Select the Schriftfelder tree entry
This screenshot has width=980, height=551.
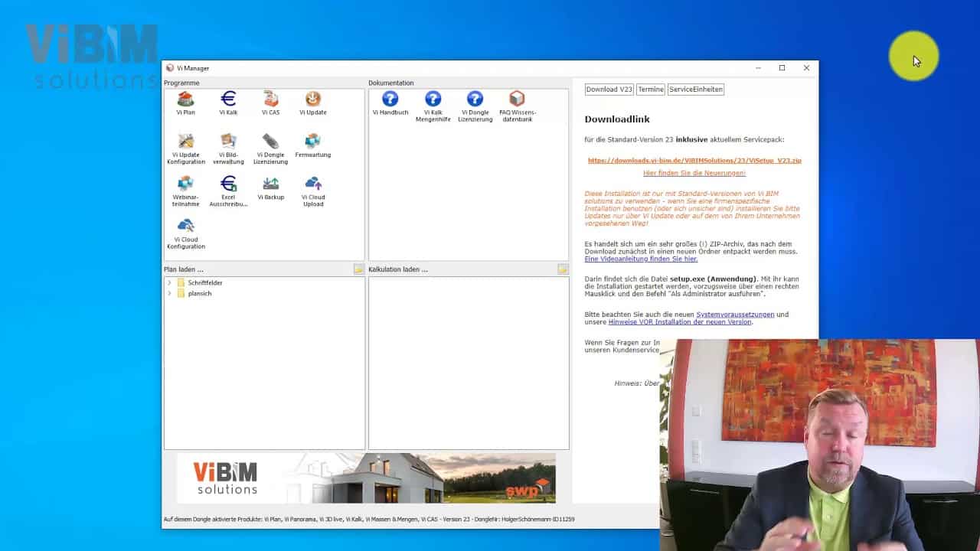[204, 283]
